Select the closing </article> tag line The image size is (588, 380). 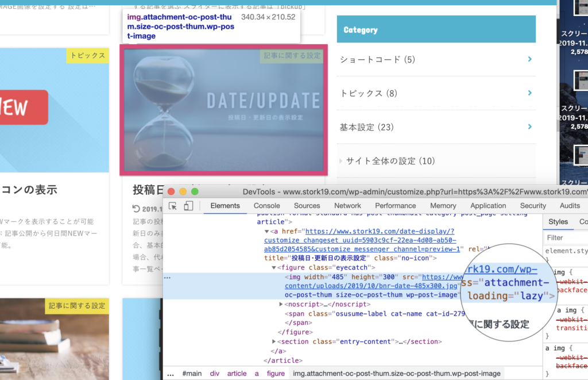(x=283, y=360)
